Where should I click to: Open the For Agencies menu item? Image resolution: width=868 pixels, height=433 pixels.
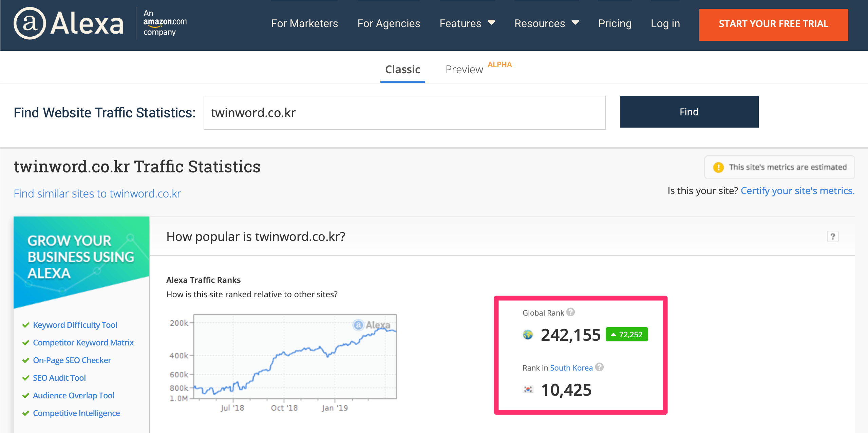[x=389, y=23]
